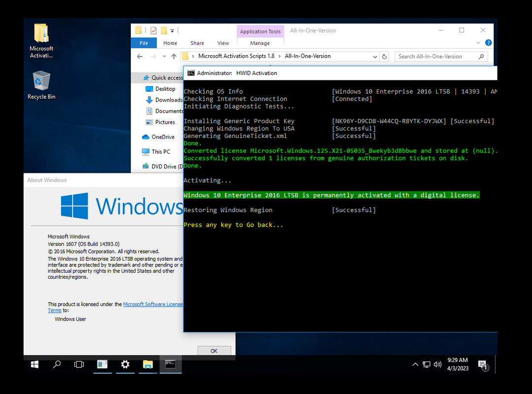The width and height of the screenshot is (532, 394).
Task: Show hidden system tray icons
Action: coord(415,364)
